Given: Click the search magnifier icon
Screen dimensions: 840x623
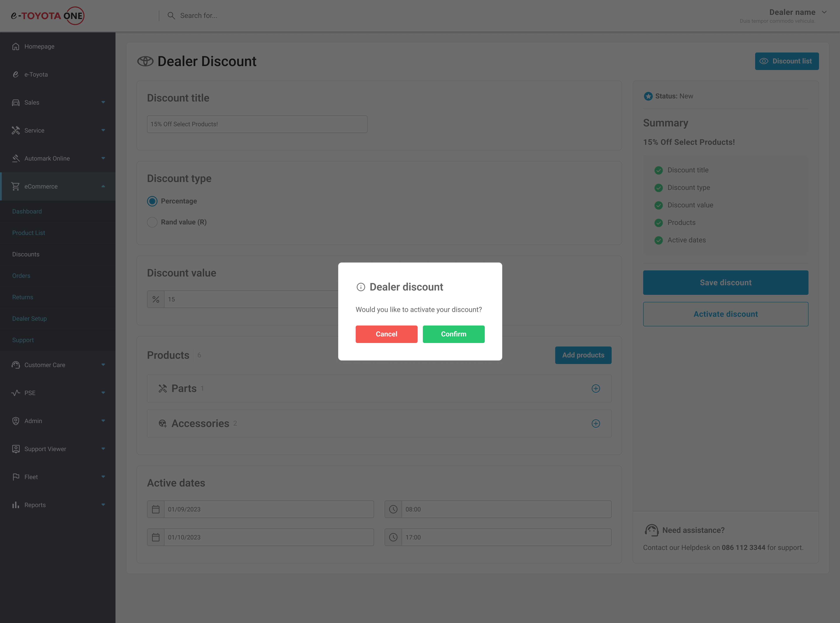Looking at the screenshot, I should point(171,16).
